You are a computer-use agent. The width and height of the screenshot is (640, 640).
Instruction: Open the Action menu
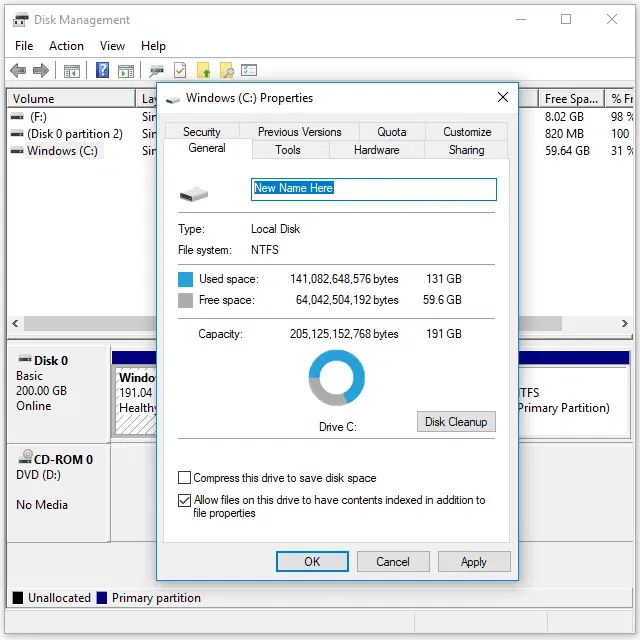click(66, 45)
